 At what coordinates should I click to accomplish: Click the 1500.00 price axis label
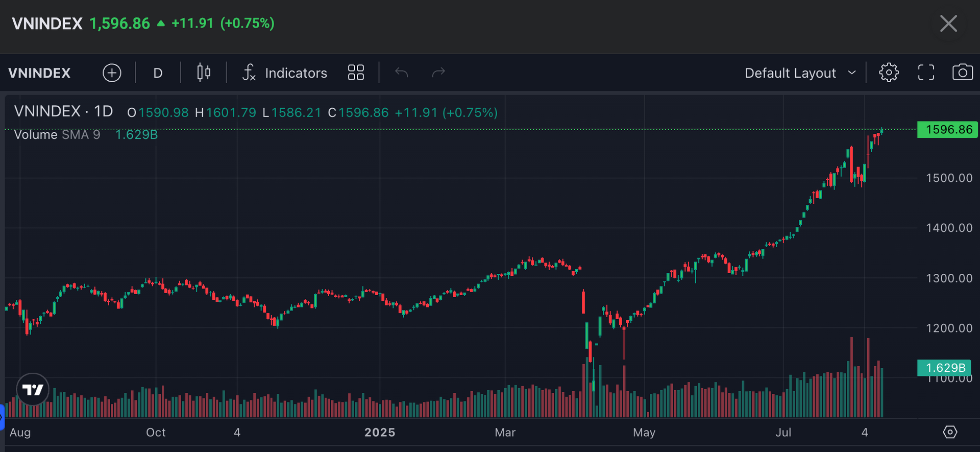[949, 178]
